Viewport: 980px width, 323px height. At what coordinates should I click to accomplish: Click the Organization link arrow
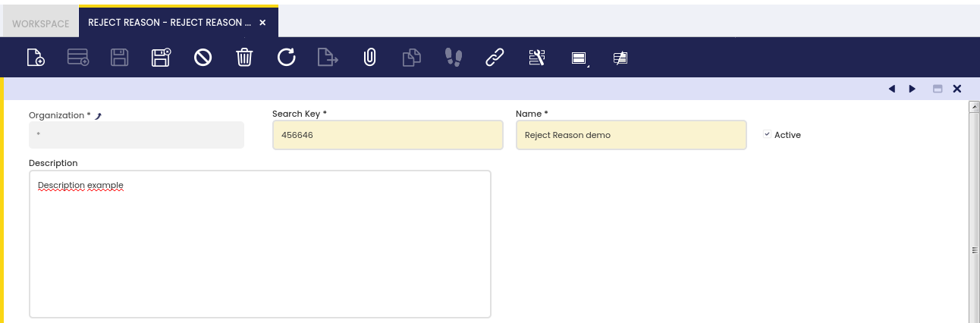(98, 116)
